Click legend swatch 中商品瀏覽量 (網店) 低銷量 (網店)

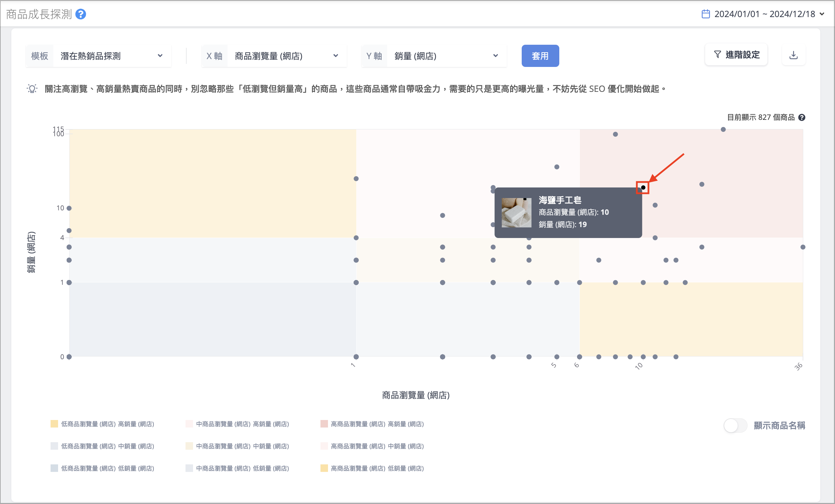189,468
